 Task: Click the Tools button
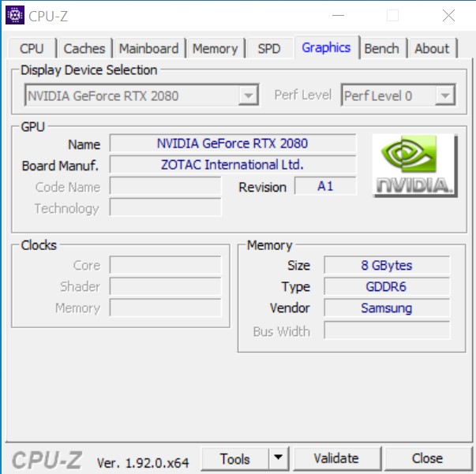coord(234,458)
